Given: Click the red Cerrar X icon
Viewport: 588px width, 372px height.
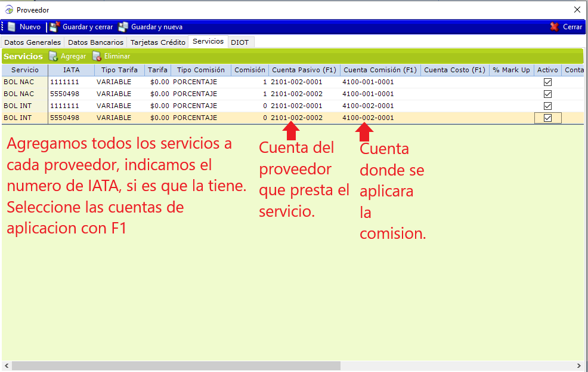Looking at the screenshot, I should [x=554, y=27].
